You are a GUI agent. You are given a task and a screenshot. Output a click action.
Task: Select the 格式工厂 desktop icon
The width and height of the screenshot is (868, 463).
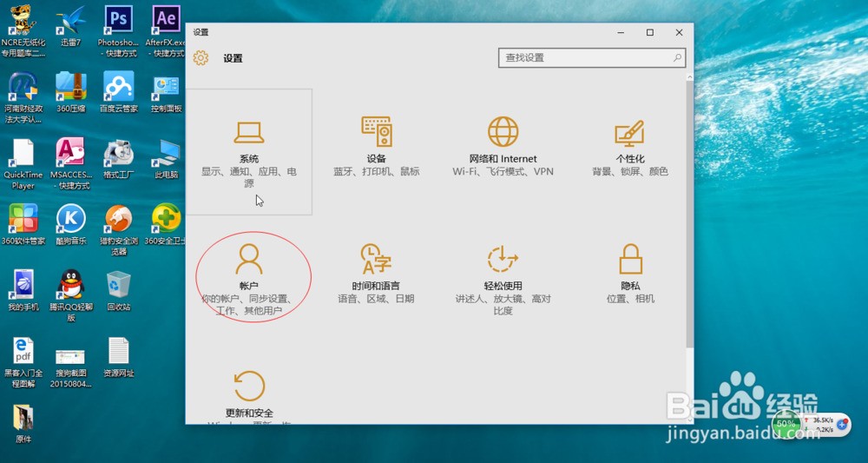coord(118,158)
